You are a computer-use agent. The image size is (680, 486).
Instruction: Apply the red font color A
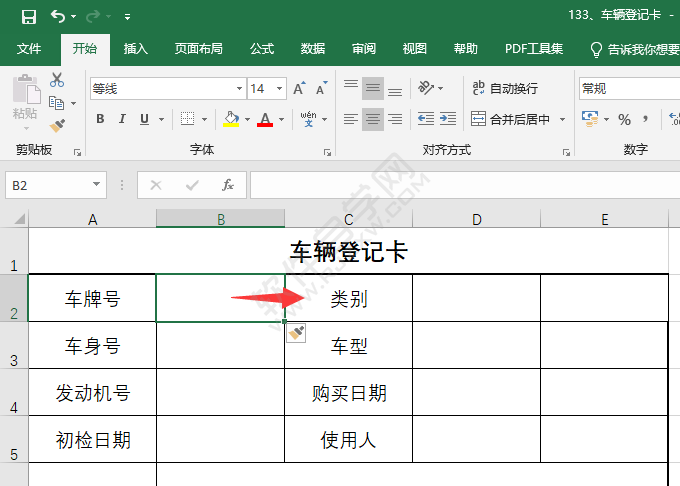click(265, 118)
